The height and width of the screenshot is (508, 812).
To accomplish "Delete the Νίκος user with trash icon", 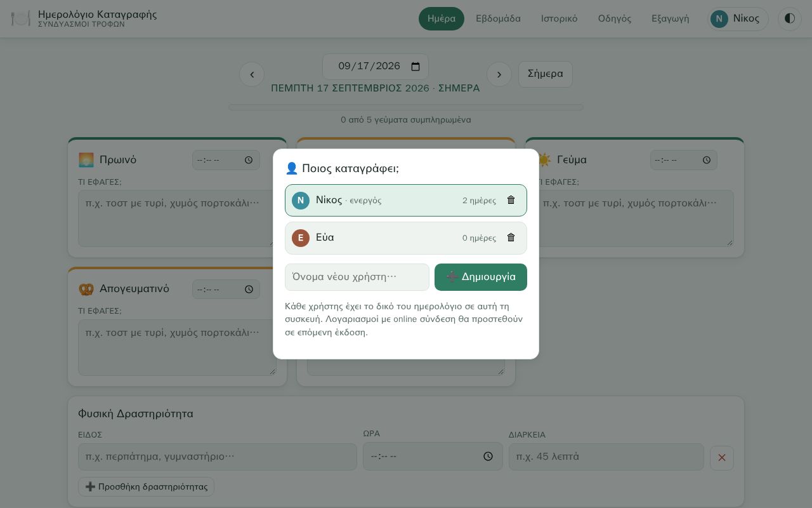I will 511,200.
